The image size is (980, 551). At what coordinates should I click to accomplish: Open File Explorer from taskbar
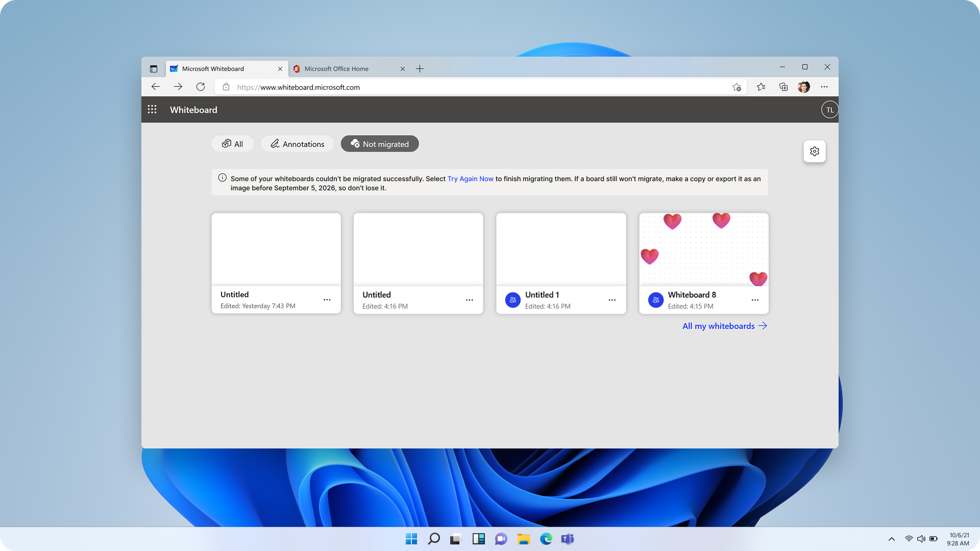click(x=524, y=539)
